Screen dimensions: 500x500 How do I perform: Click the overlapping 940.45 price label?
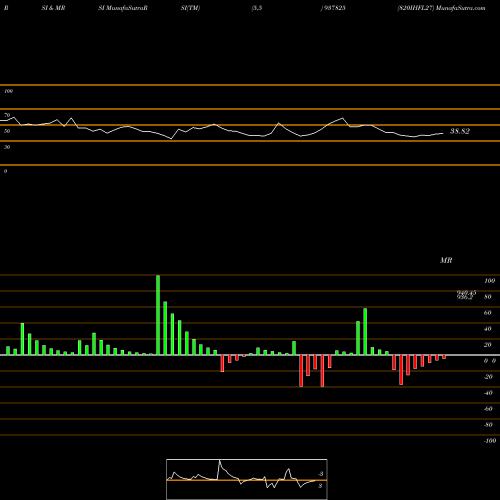pyautogui.click(x=466, y=293)
